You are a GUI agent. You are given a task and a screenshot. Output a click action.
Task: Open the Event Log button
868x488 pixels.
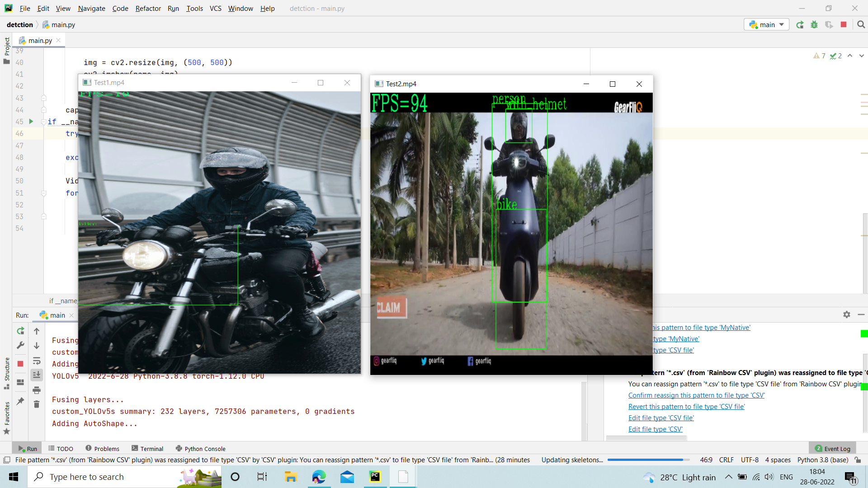(832, 449)
